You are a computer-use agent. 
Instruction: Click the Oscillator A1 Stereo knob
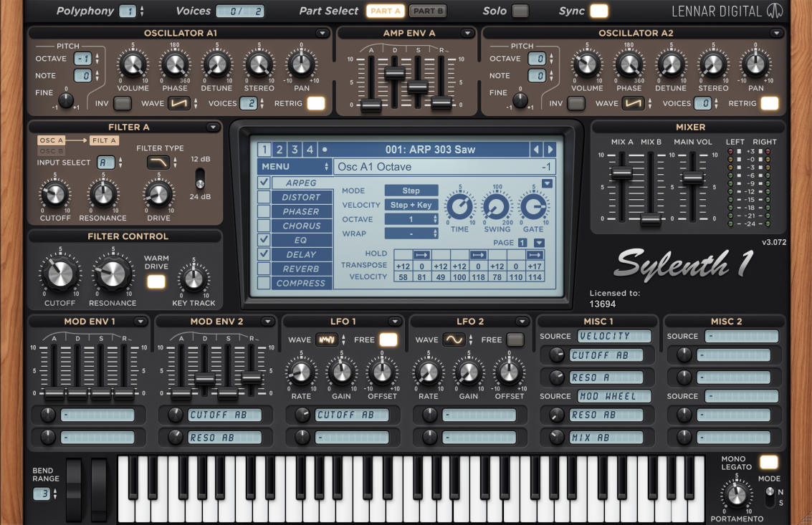pyautogui.click(x=259, y=65)
